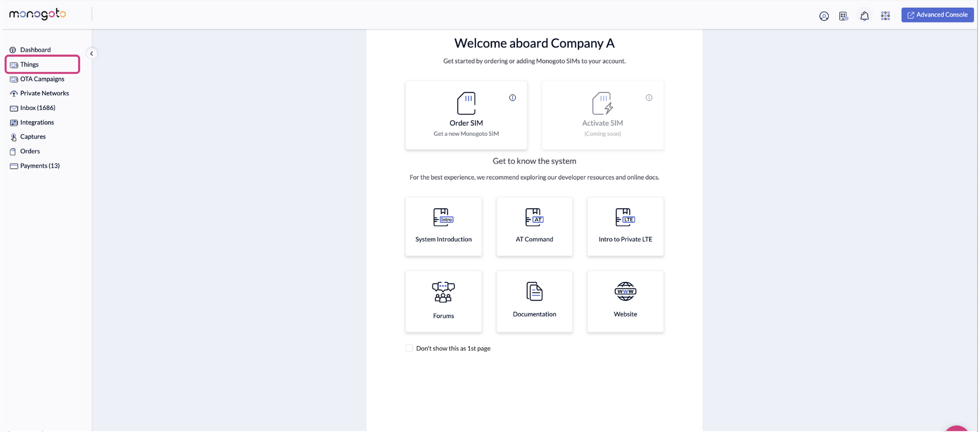The image size is (980, 432).
Task: Click the Advanced Console button
Action: [x=937, y=15]
